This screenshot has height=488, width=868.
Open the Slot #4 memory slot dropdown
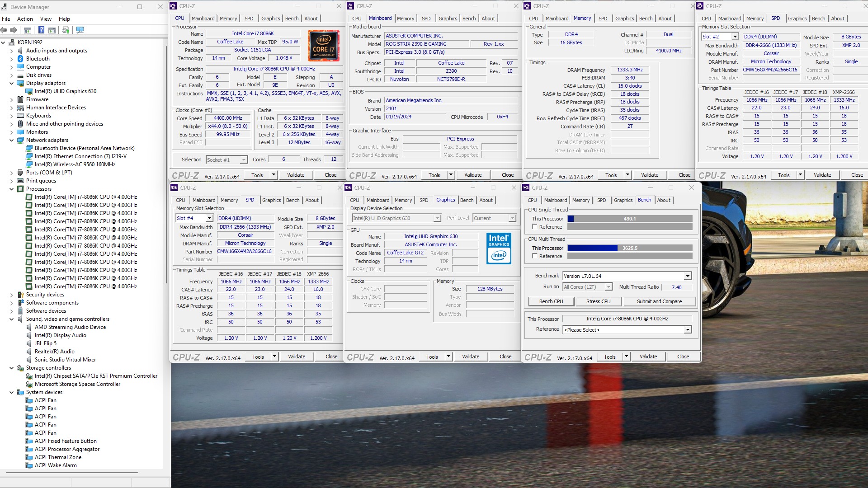click(x=209, y=218)
